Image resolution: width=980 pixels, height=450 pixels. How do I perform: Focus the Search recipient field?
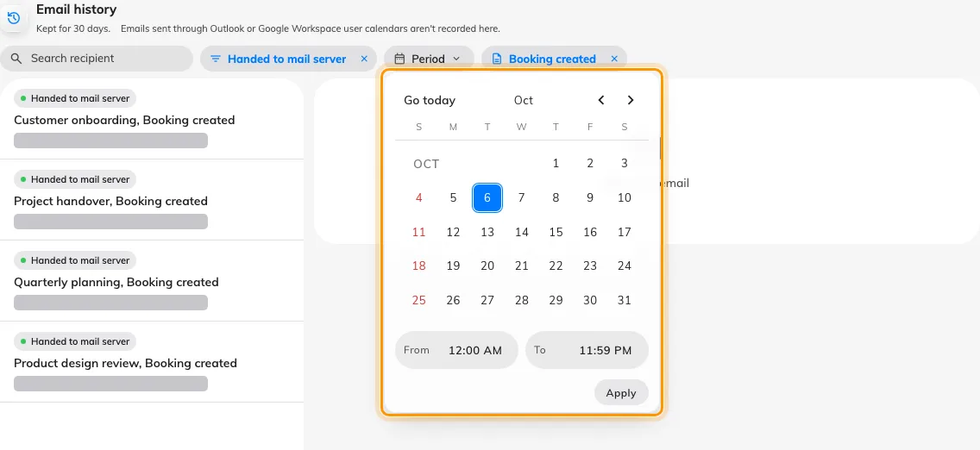[x=97, y=59]
